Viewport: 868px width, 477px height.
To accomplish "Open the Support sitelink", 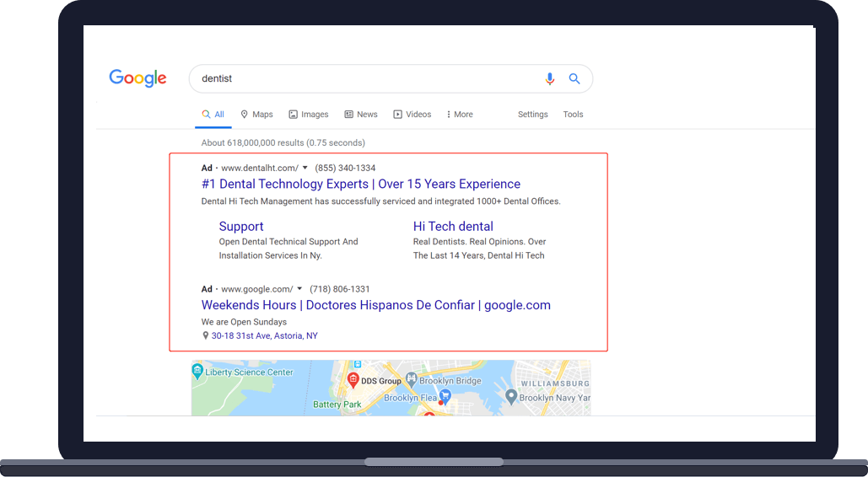I will point(240,227).
